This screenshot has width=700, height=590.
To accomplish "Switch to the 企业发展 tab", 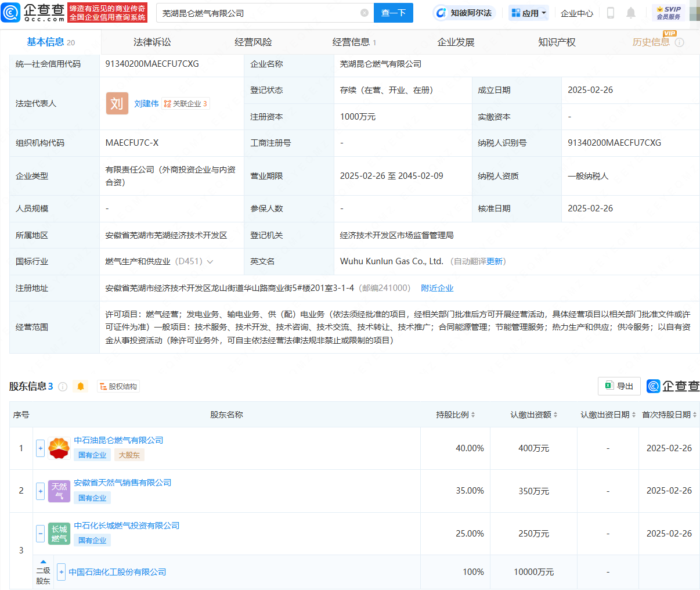I will tap(456, 42).
